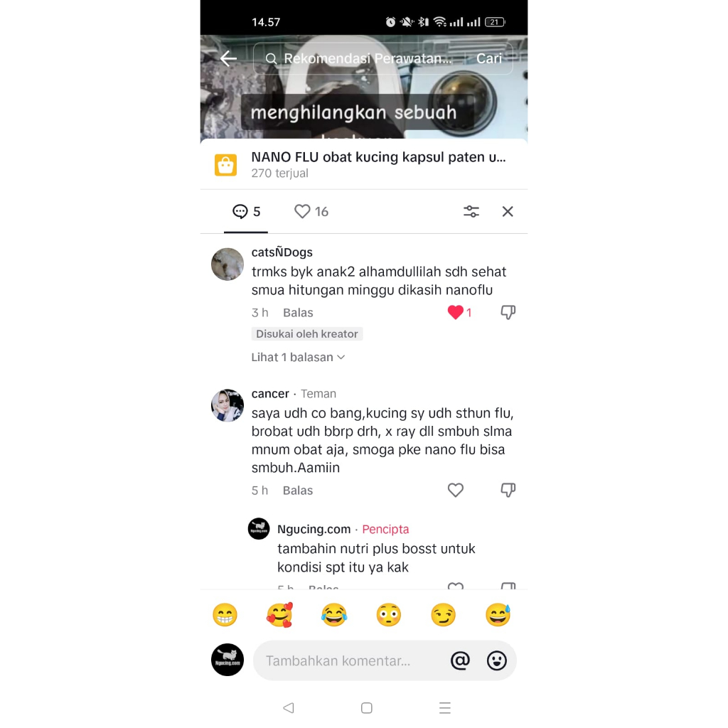This screenshot has height=728, width=728.
Task: Switch to the comments tab showing 5
Action: click(x=246, y=212)
